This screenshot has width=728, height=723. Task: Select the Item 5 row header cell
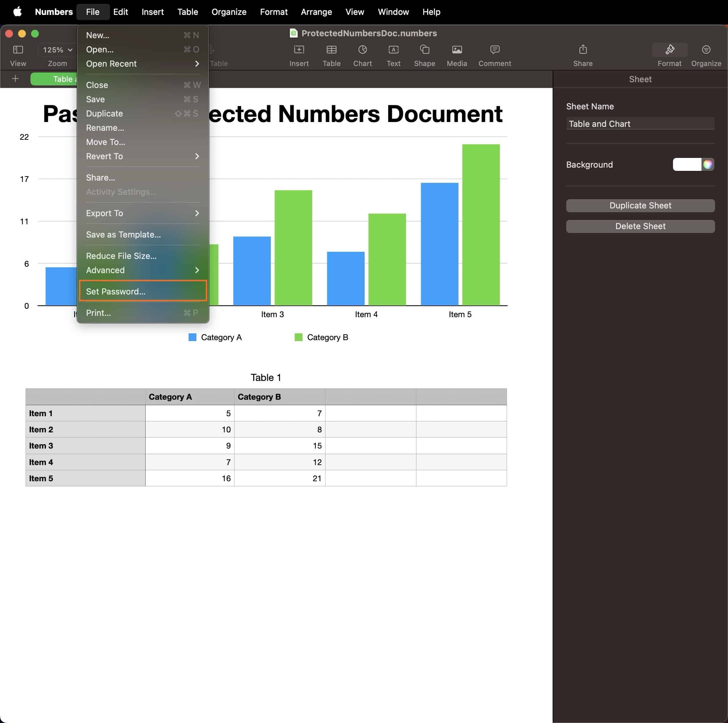(85, 478)
